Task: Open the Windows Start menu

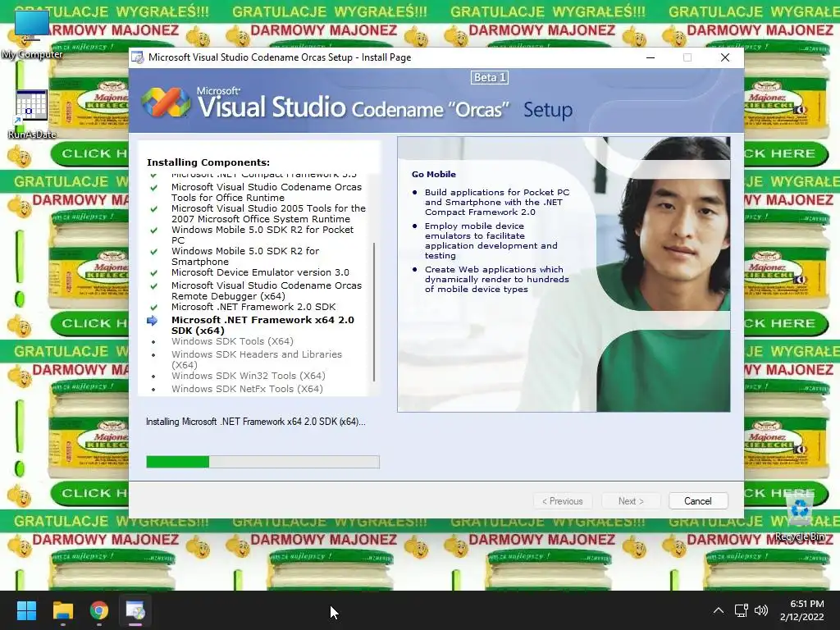Action: [x=26, y=610]
